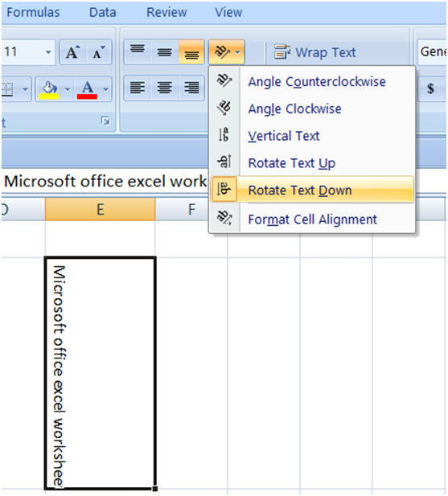Click the formula bar text 'Microsoft office excel work'
Viewport: 448px width, 496px height.
(x=105, y=182)
